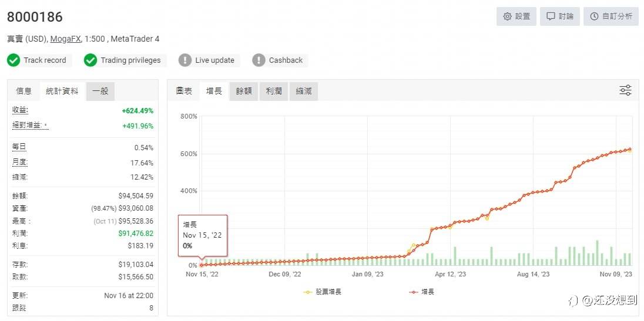The image size is (644, 321).
Task: Click the 17.64% monthly value
Action: coord(142,163)
